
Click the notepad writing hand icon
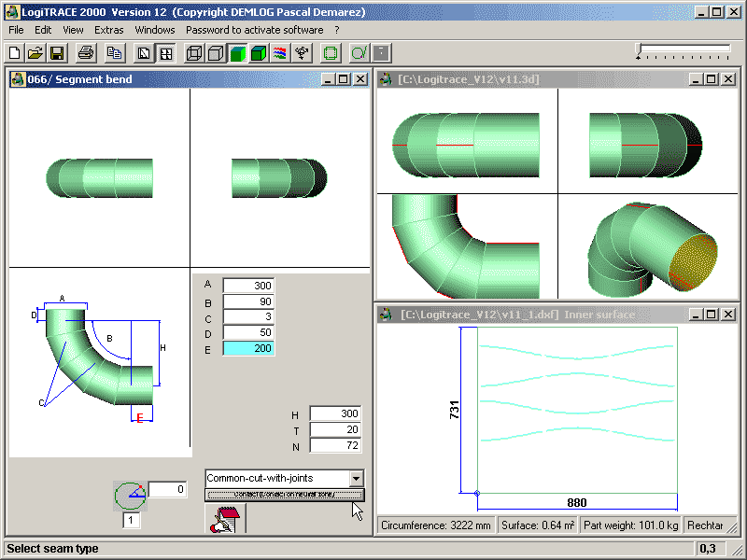click(x=225, y=519)
